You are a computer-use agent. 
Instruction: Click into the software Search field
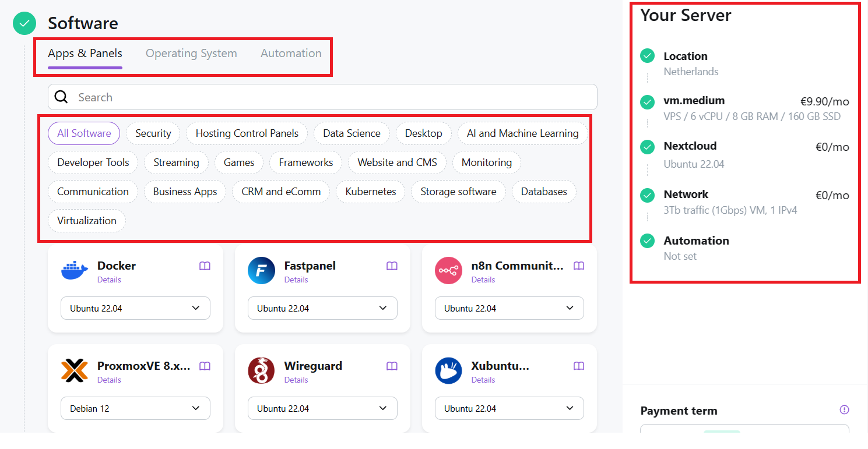click(332, 97)
